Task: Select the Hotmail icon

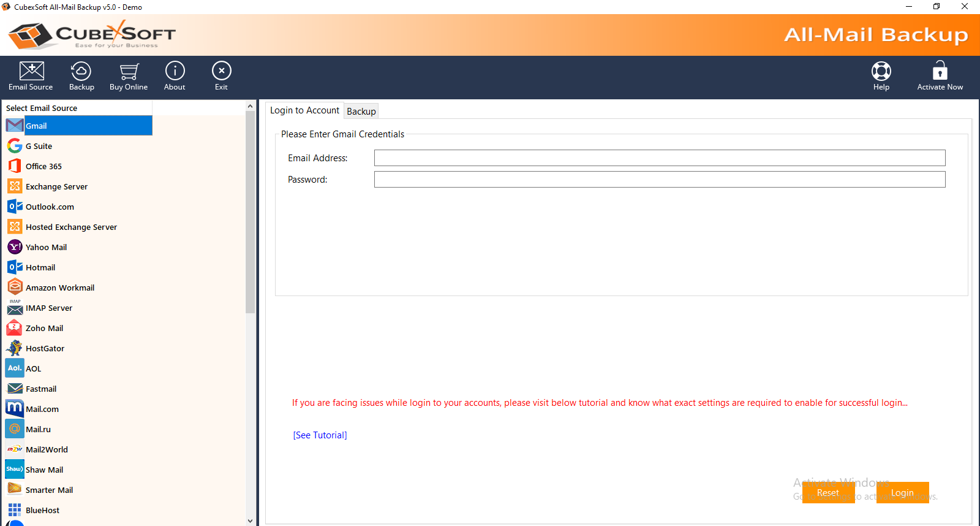Action: tap(15, 267)
